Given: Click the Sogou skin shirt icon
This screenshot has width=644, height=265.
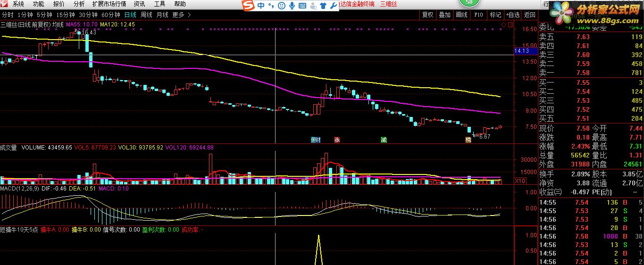Looking at the screenshot, I should pyautogui.click(x=323, y=5).
